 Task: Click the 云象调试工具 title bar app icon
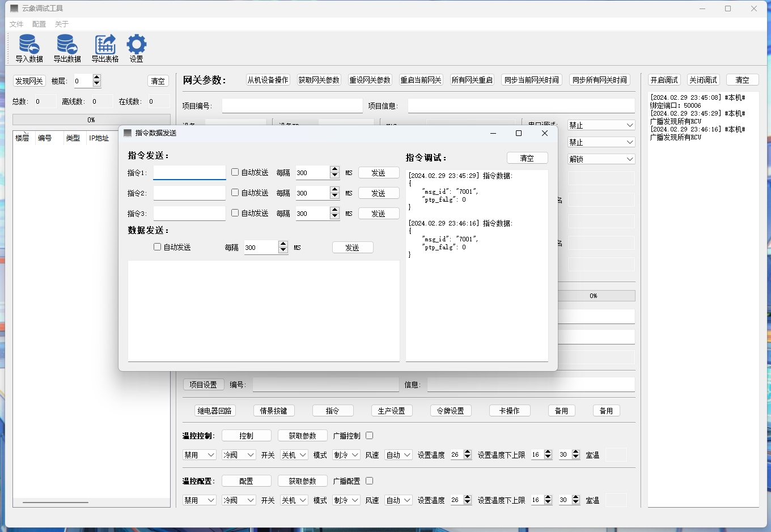[14, 8]
